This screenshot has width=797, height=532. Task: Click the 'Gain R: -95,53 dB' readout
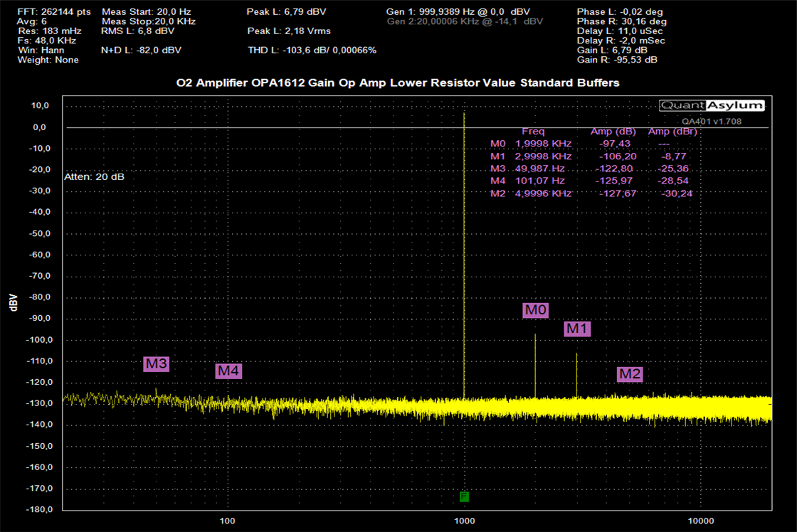pos(617,60)
